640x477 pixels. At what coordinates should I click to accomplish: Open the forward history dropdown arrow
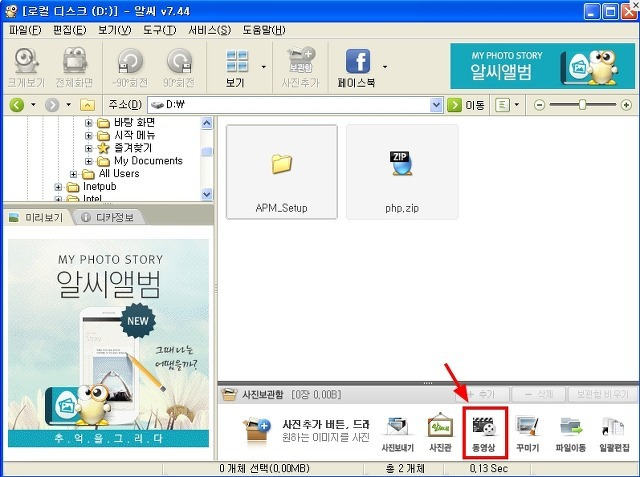pos(69,105)
